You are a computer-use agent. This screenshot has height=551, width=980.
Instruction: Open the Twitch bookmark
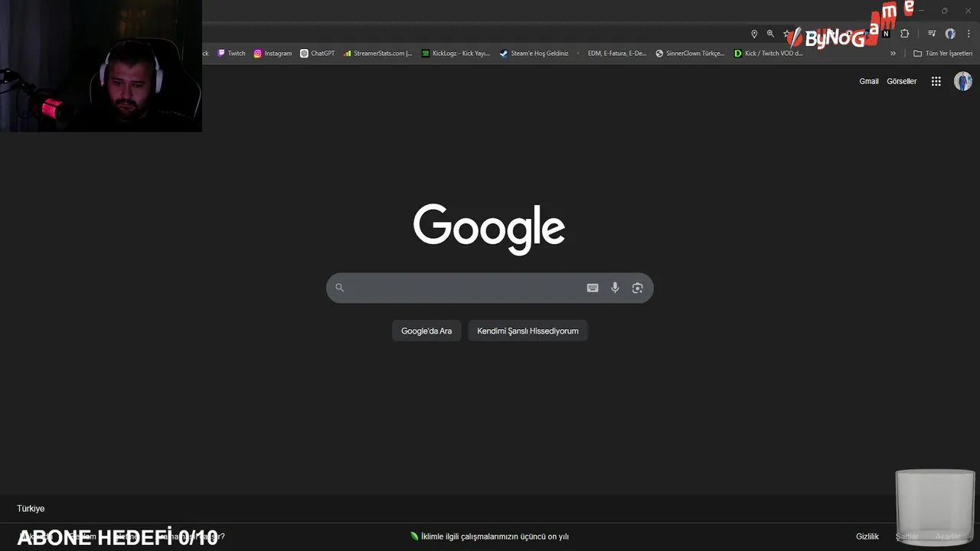tap(231, 54)
